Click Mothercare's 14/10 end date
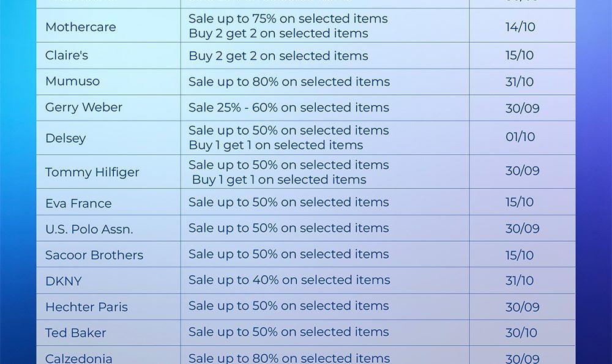612x364 pixels. pos(520,27)
